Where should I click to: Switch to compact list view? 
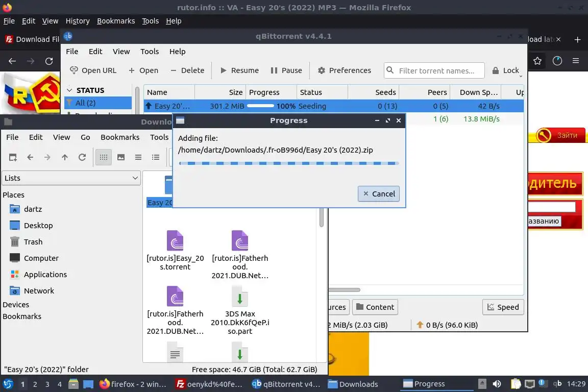pyautogui.click(x=138, y=157)
